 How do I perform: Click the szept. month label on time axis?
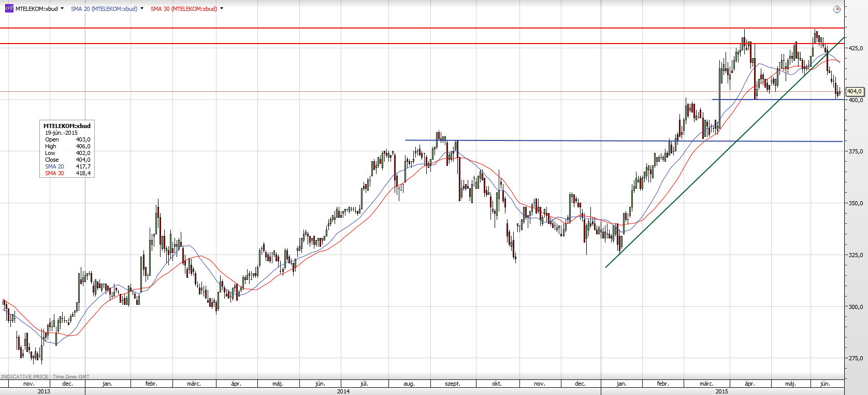point(453,384)
